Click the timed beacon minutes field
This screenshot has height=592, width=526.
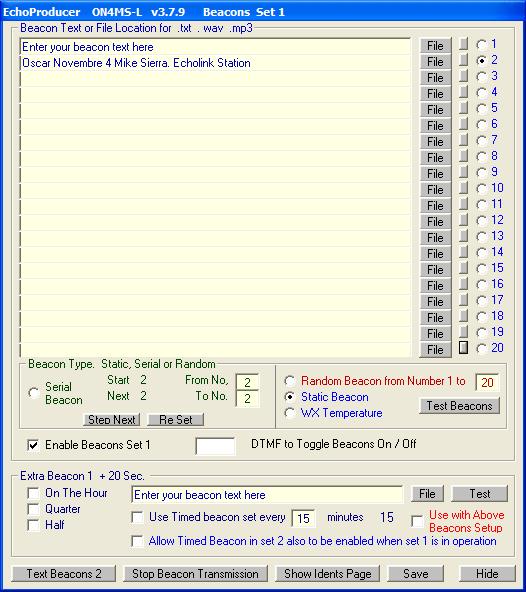click(x=304, y=518)
